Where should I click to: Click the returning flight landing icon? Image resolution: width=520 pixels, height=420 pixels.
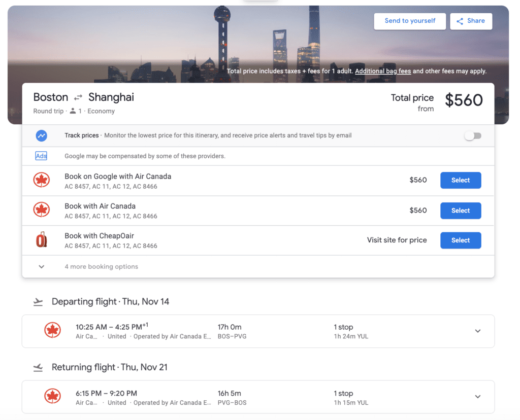pyautogui.click(x=38, y=367)
